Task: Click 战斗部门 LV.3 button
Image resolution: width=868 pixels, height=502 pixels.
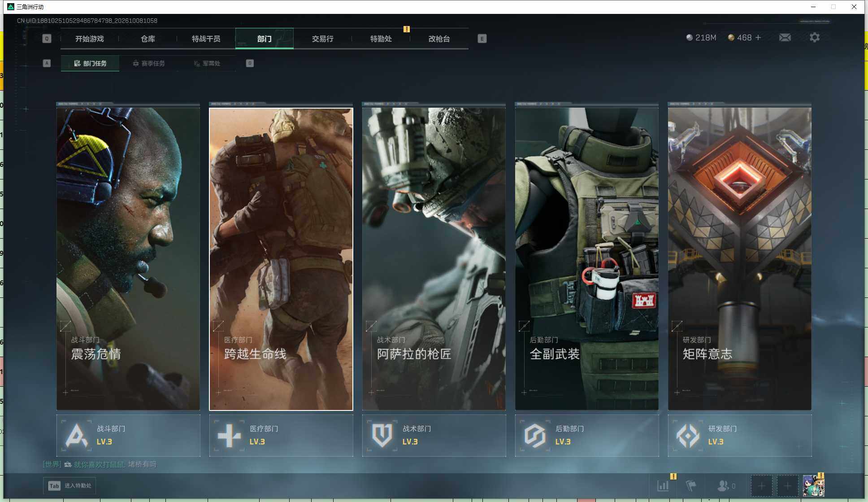Action: pyautogui.click(x=128, y=436)
